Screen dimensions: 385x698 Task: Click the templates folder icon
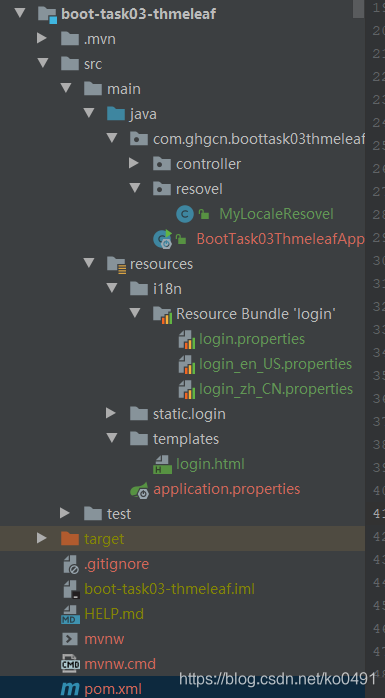pyautogui.click(x=139, y=439)
